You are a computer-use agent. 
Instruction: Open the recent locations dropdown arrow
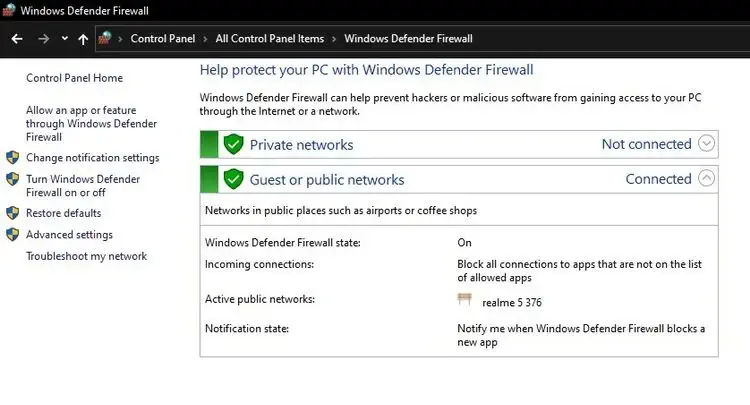click(x=65, y=39)
